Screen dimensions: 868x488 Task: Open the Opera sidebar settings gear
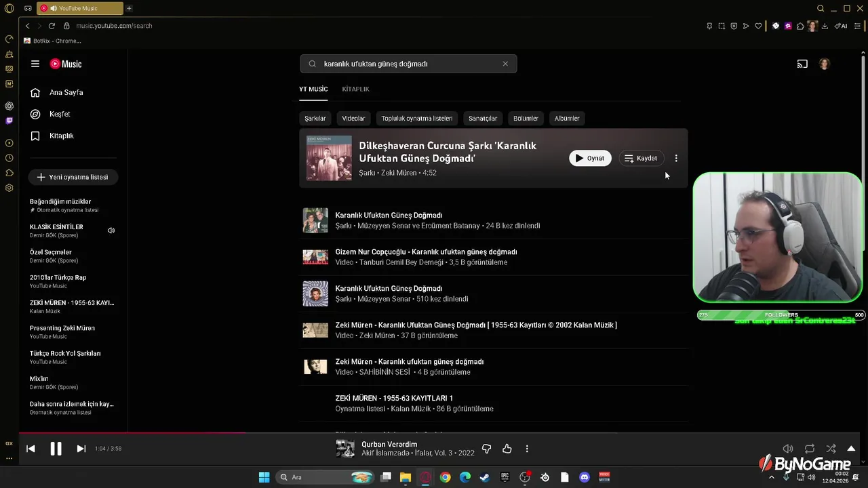pyautogui.click(x=9, y=188)
